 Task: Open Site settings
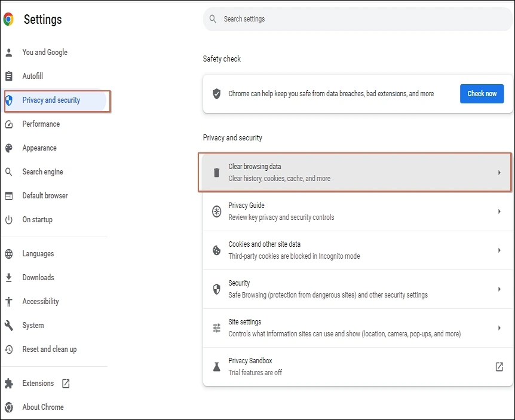point(358,328)
